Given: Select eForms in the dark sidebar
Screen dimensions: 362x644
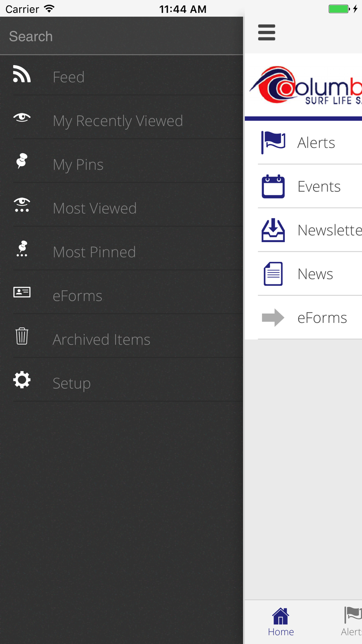Looking at the screenshot, I should click(x=77, y=296).
